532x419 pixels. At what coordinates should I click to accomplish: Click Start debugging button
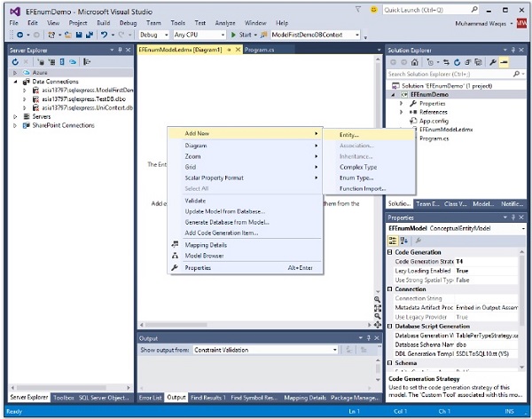click(x=243, y=35)
